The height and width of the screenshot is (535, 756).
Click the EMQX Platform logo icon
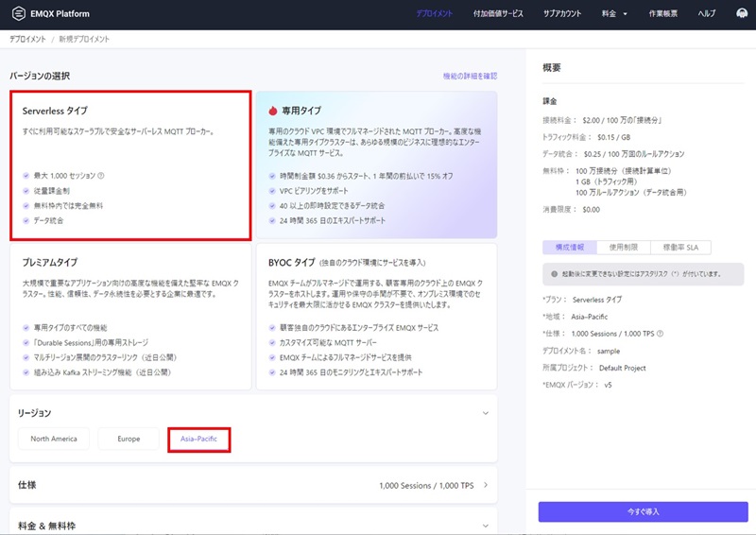coord(18,13)
